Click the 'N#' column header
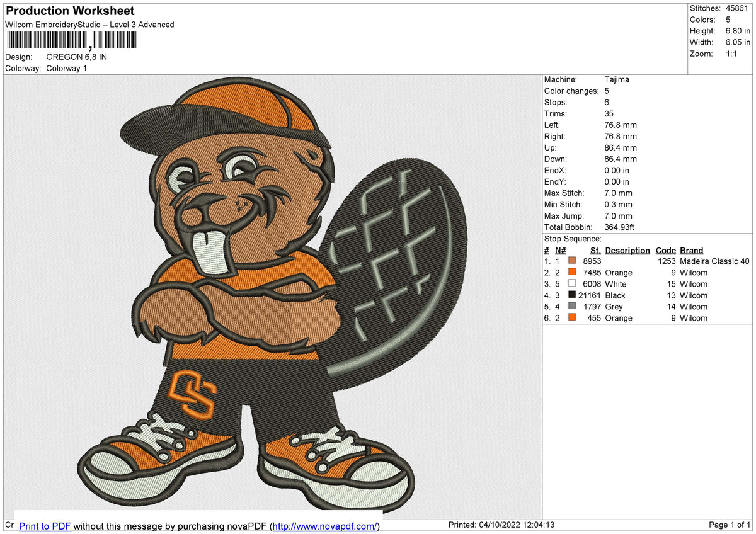The image size is (756, 534). pyautogui.click(x=560, y=250)
